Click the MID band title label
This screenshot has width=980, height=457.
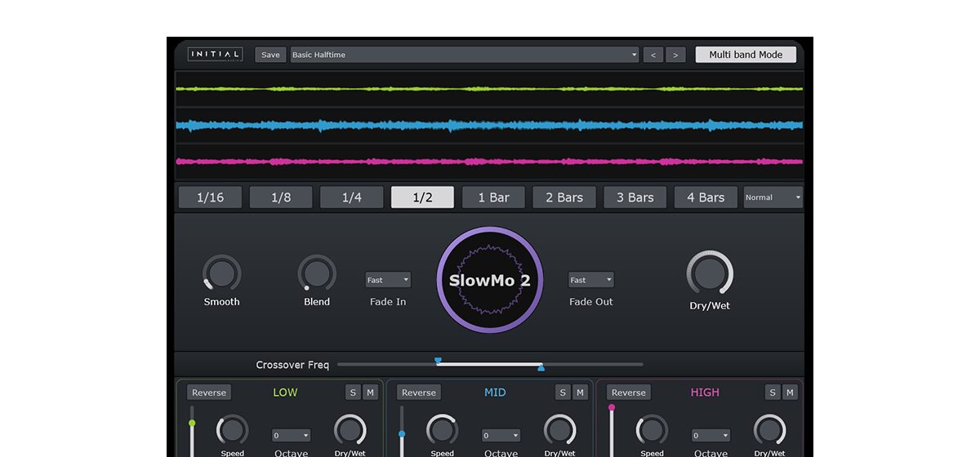point(495,393)
